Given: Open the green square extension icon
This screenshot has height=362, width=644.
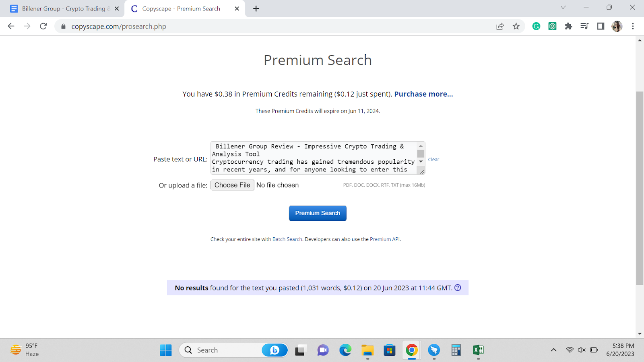Looking at the screenshot, I should click(553, 26).
